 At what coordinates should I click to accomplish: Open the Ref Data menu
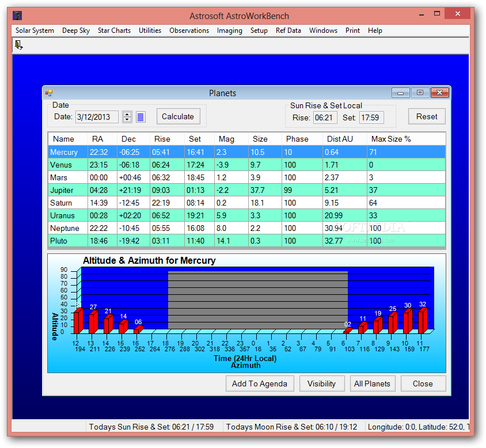click(288, 31)
